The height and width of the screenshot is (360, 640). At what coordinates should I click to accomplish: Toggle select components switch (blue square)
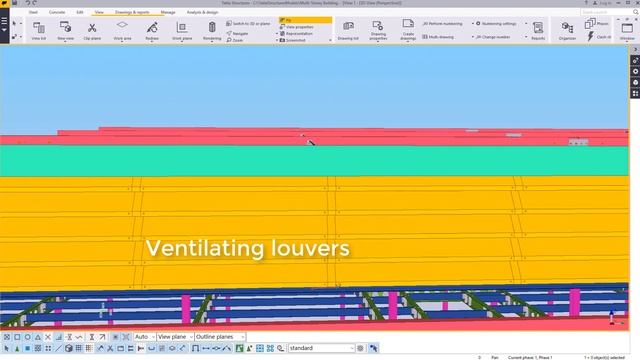coord(27,348)
